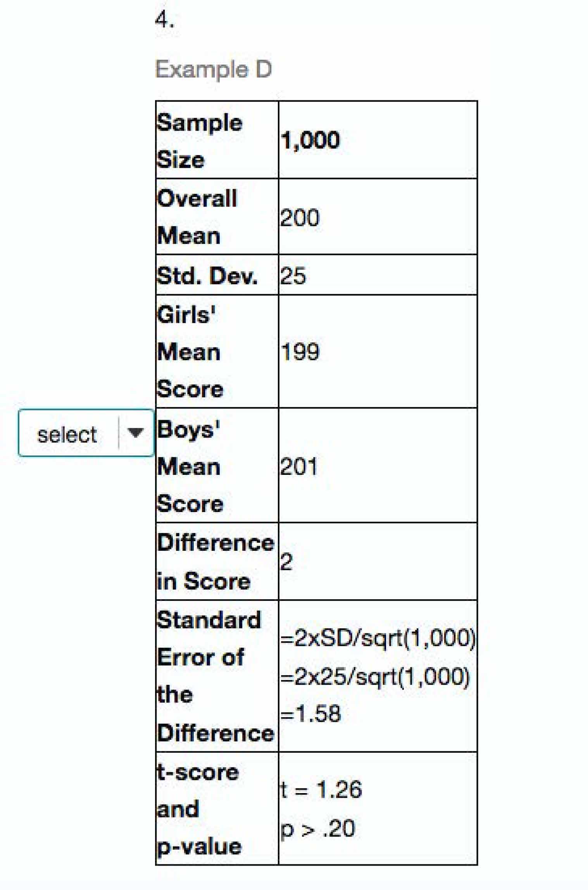Click the overall mean value "200"

coord(300,217)
